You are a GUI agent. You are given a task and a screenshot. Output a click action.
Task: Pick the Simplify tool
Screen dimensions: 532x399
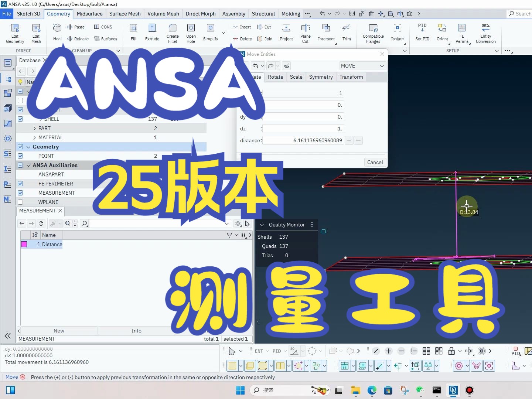click(x=211, y=33)
